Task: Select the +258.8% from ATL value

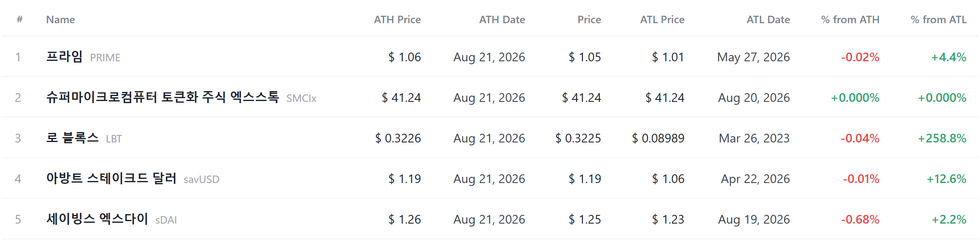Action: [942, 138]
